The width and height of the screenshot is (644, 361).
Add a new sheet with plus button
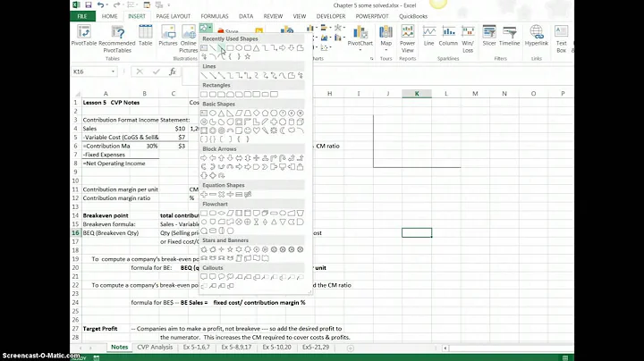coord(351,348)
